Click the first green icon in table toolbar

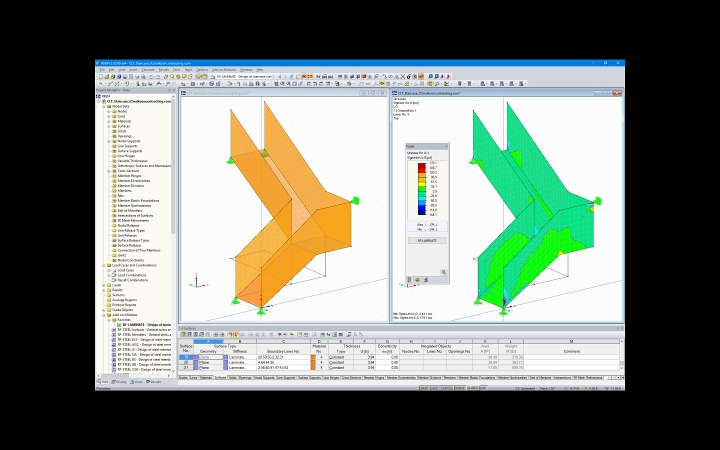point(183,334)
